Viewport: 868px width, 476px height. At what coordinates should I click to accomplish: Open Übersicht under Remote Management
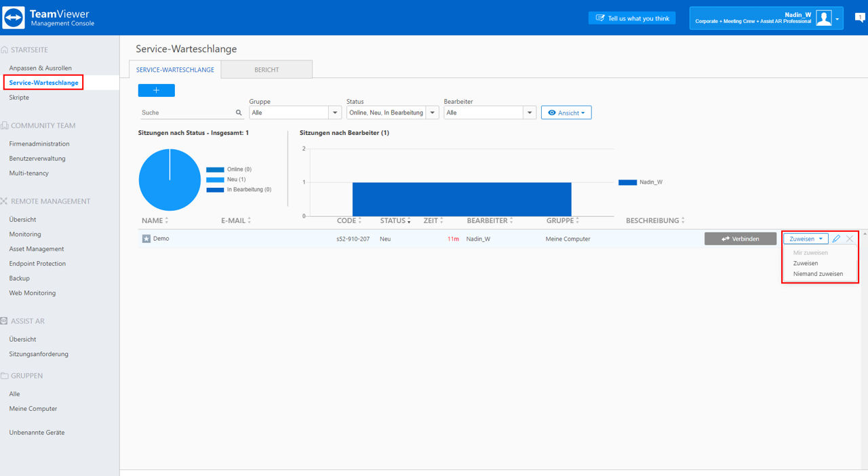click(x=23, y=220)
